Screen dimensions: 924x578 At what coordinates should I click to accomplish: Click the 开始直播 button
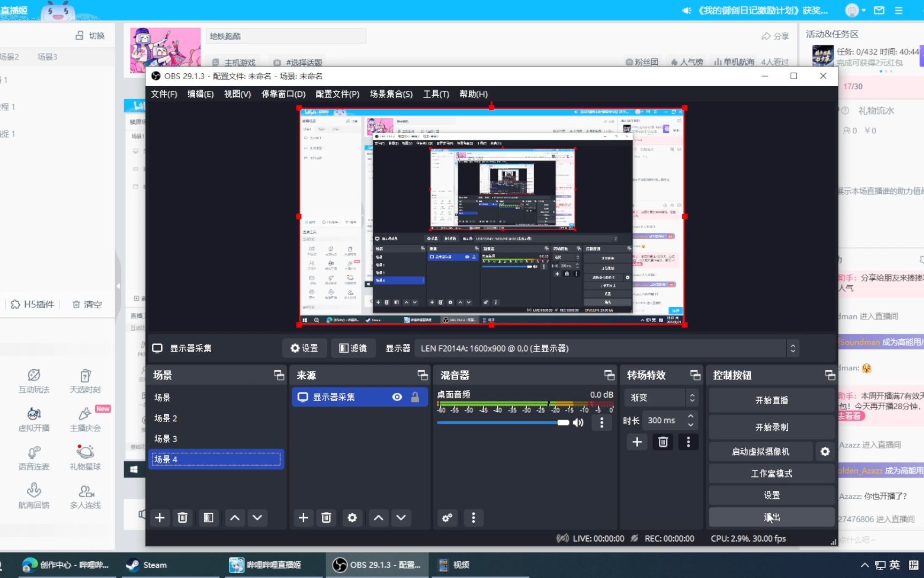[772, 400]
